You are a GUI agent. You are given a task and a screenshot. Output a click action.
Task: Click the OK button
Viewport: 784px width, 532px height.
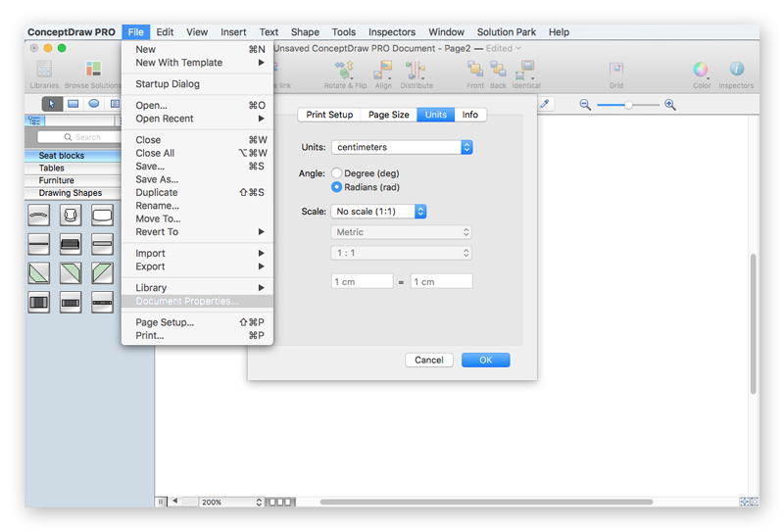click(485, 360)
